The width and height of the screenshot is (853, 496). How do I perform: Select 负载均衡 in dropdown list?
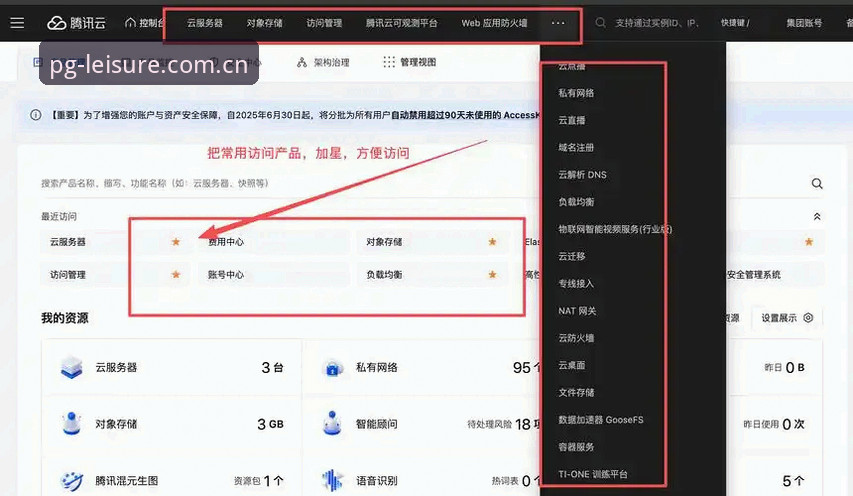576,202
